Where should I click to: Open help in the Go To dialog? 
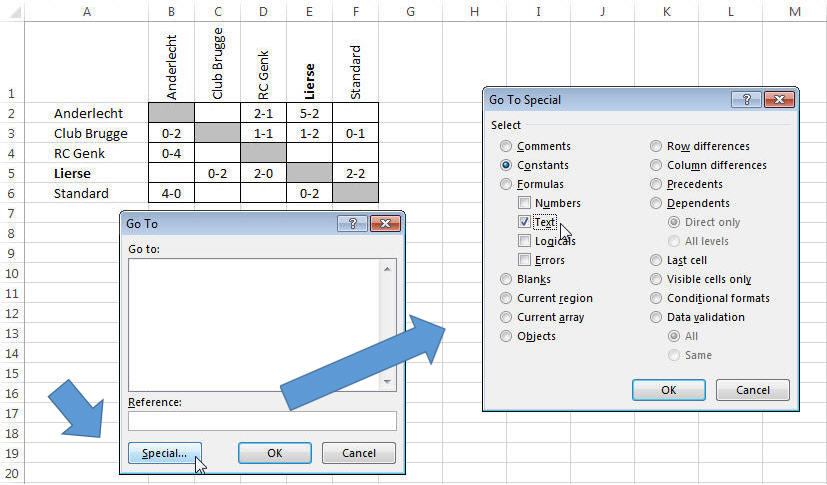click(352, 224)
